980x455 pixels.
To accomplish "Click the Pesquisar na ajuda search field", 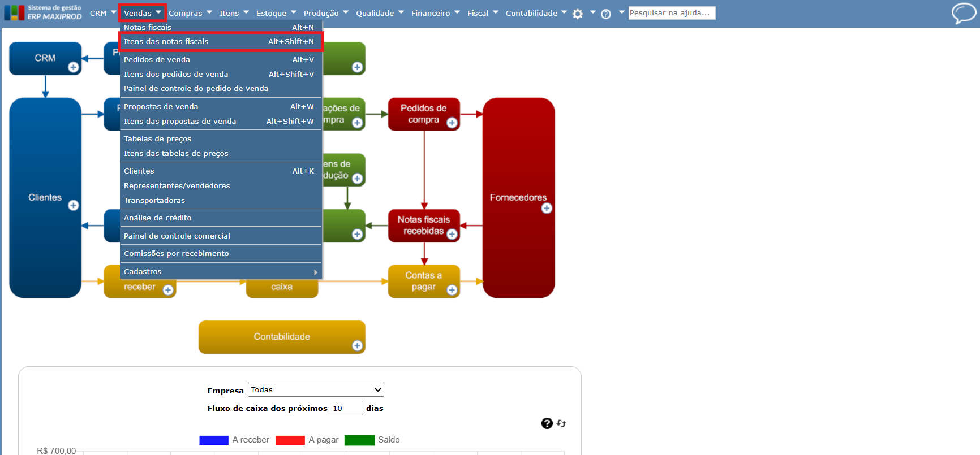I will click(x=672, y=13).
